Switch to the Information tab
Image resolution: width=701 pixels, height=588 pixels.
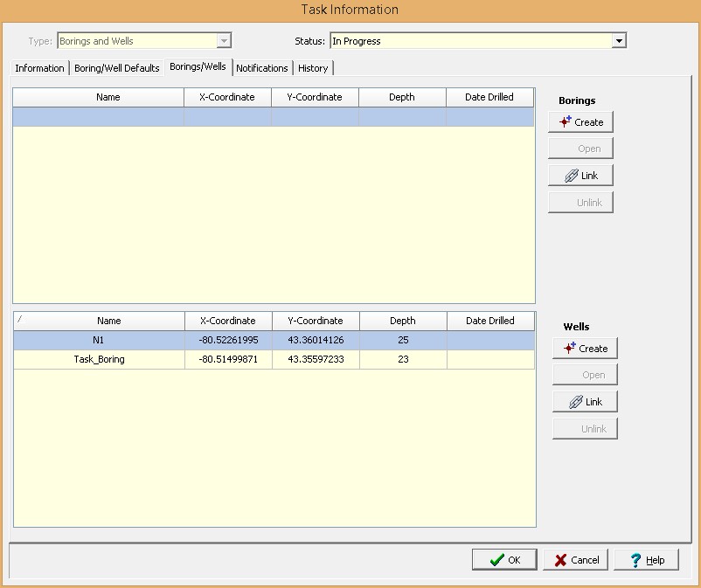[39, 68]
